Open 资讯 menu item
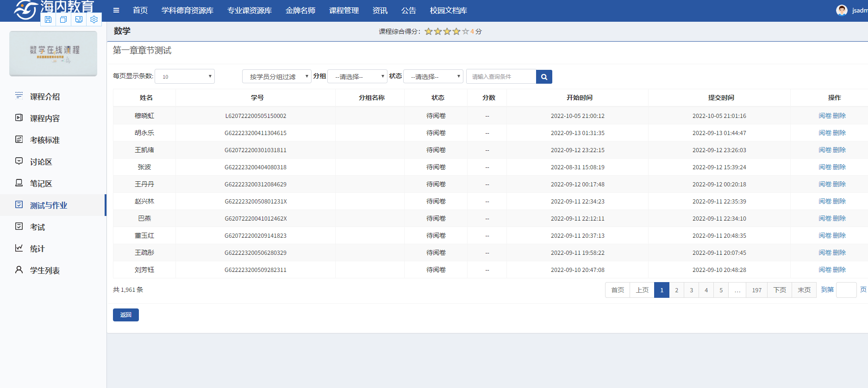This screenshot has width=868, height=388. click(380, 10)
